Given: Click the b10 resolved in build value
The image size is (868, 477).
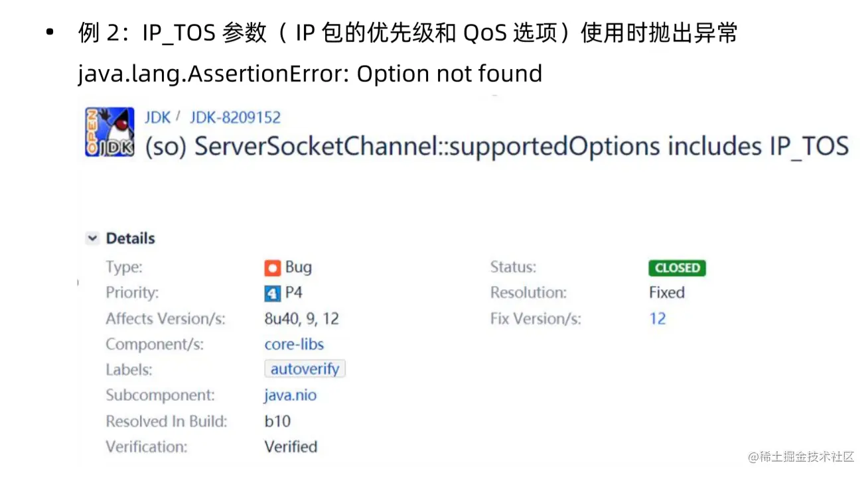Looking at the screenshot, I should click(x=277, y=421).
